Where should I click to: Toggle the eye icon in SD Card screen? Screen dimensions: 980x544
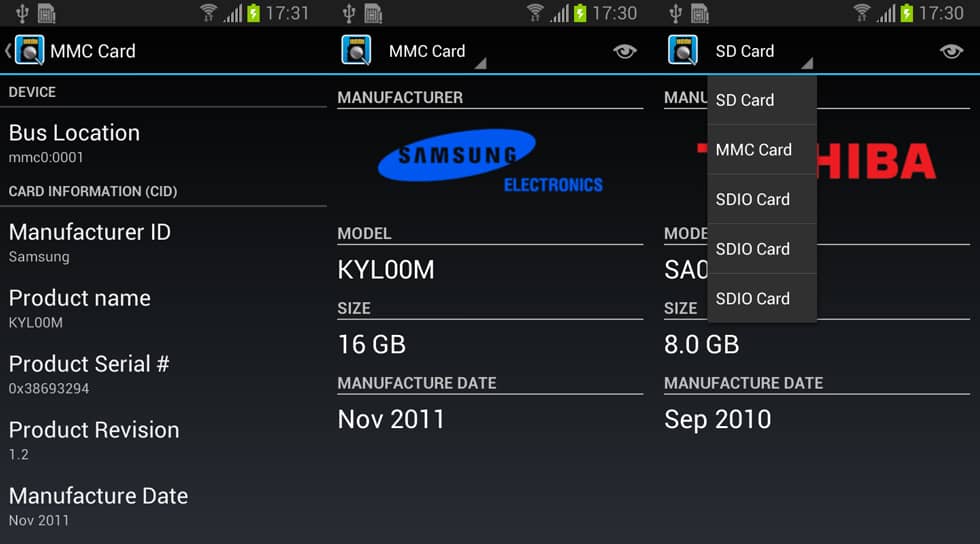pyautogui.click(x=951, y=51)
